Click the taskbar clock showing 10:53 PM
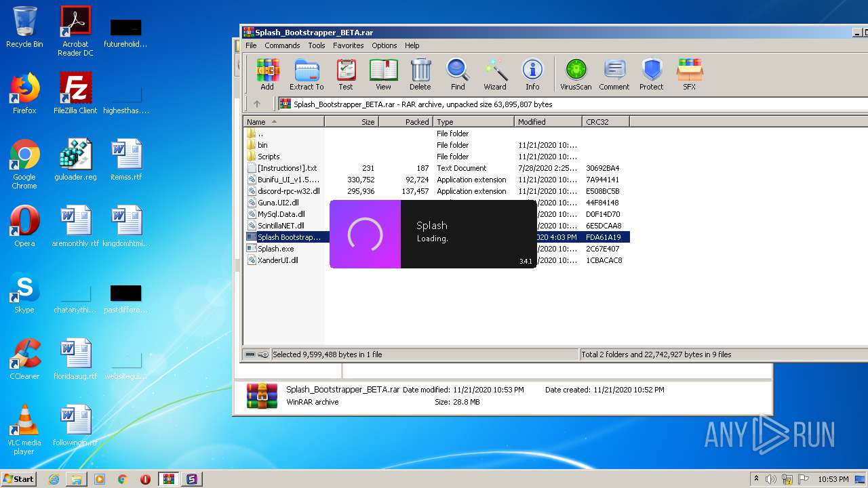 [x=833, y=479]
